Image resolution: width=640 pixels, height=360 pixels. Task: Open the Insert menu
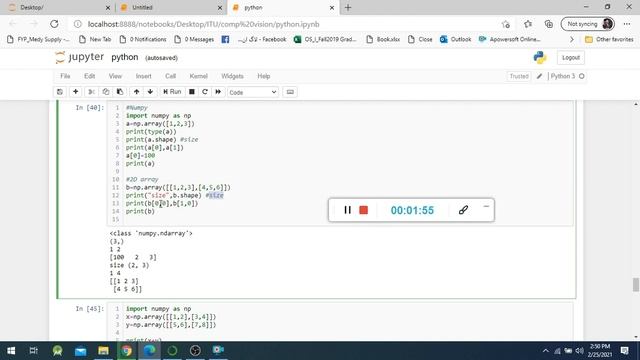[143, 76]
